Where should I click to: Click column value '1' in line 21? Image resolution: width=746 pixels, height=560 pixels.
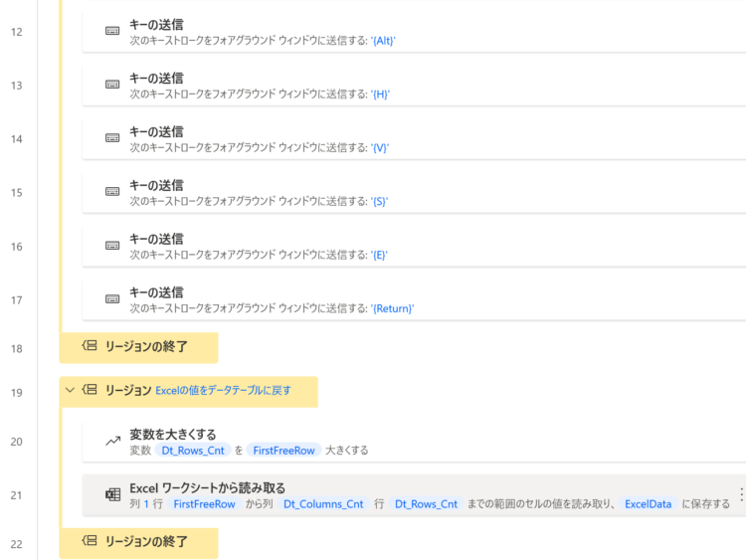tap(146, 504)
